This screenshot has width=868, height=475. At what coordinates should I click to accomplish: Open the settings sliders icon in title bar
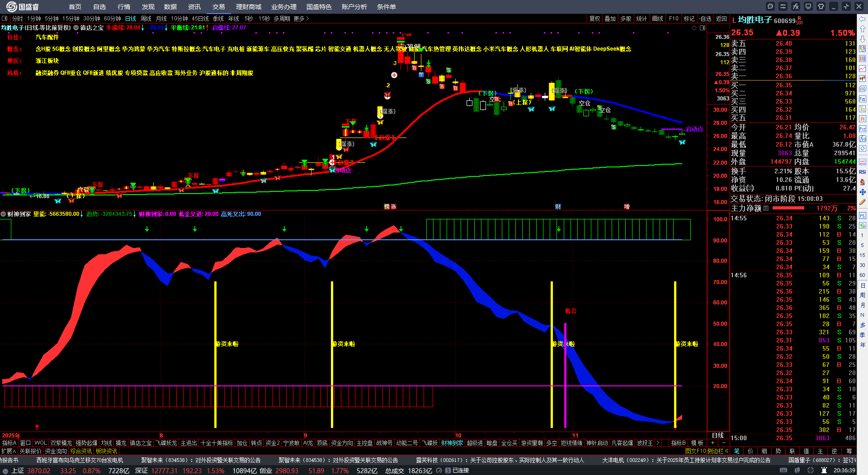(x=783, y=6)
